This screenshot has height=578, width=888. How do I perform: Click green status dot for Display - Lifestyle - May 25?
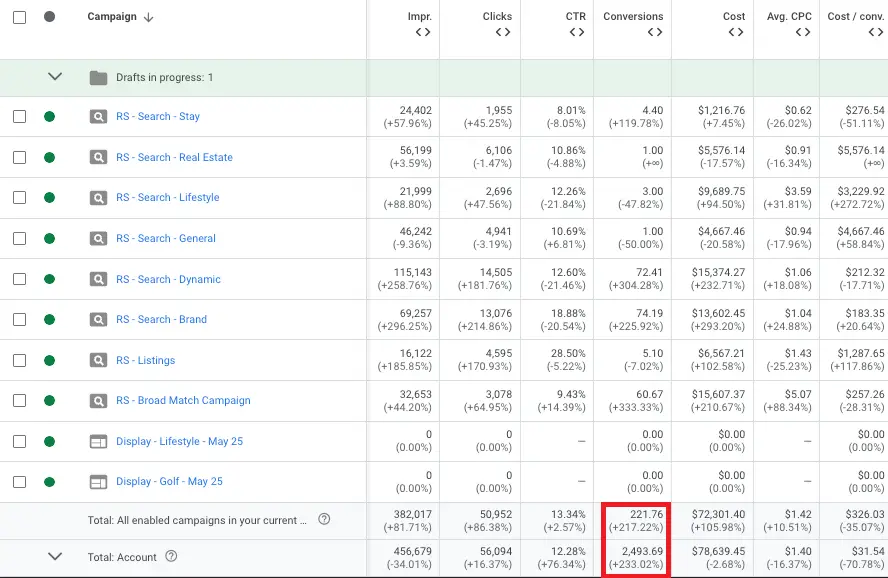click(49, 441)
